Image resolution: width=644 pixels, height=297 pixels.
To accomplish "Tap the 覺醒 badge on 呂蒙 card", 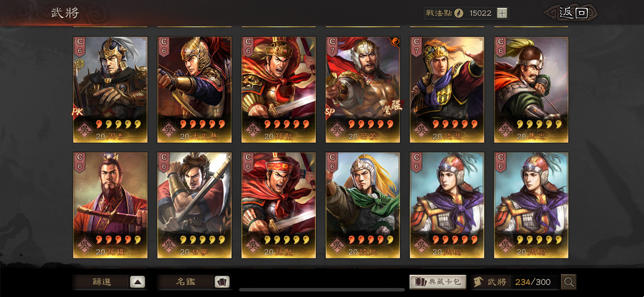I will (x=395, y=105).
